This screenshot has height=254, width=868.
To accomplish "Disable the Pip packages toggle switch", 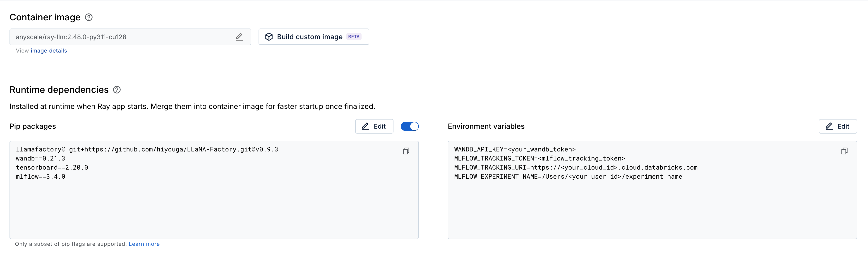I will pos(409,126).
